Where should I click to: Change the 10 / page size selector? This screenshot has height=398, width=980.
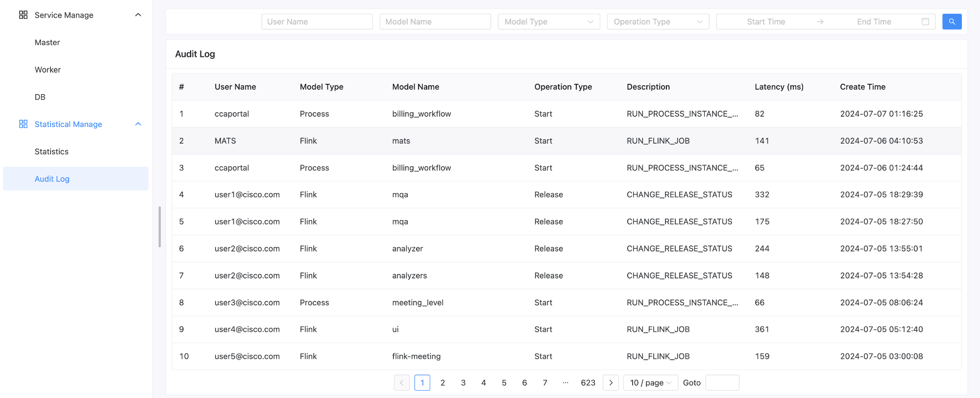650,383
